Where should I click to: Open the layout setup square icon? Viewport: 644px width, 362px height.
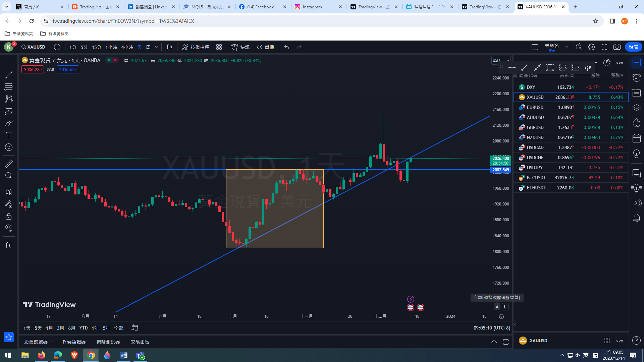coord(535,47)
